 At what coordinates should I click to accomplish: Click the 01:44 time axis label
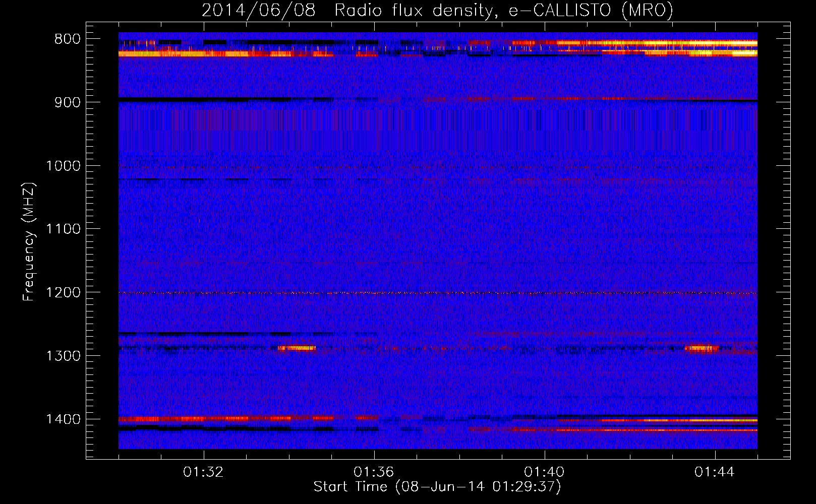pyautogui.click(x=715, y=472)
